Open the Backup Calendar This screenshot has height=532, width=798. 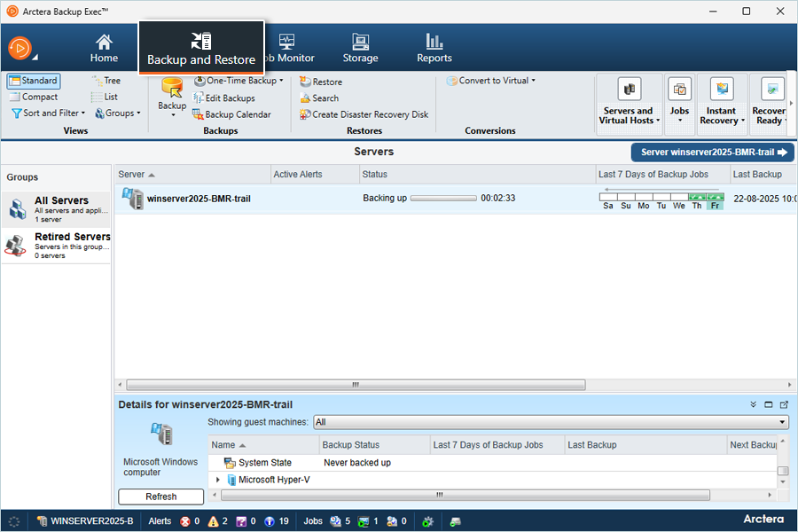[x=231, y=114]
